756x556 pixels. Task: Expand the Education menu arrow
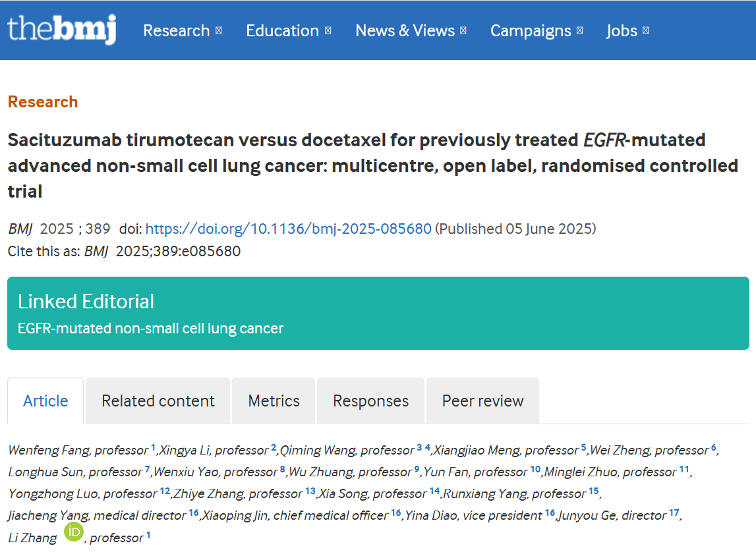click(x=328, y=31)
